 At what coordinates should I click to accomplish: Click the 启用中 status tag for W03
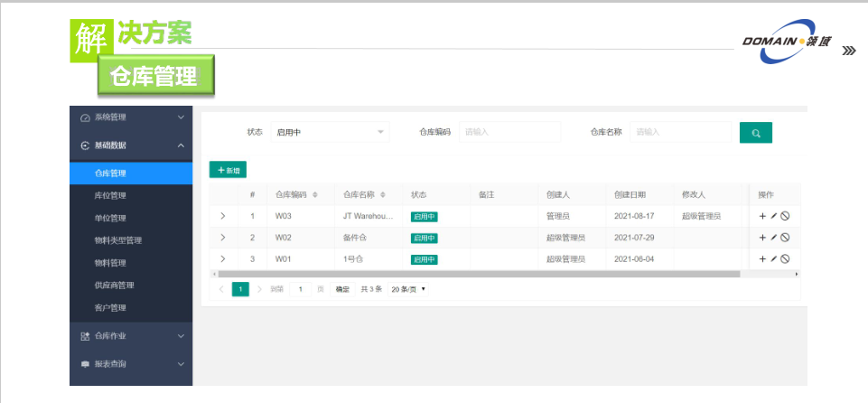point(424,217)
